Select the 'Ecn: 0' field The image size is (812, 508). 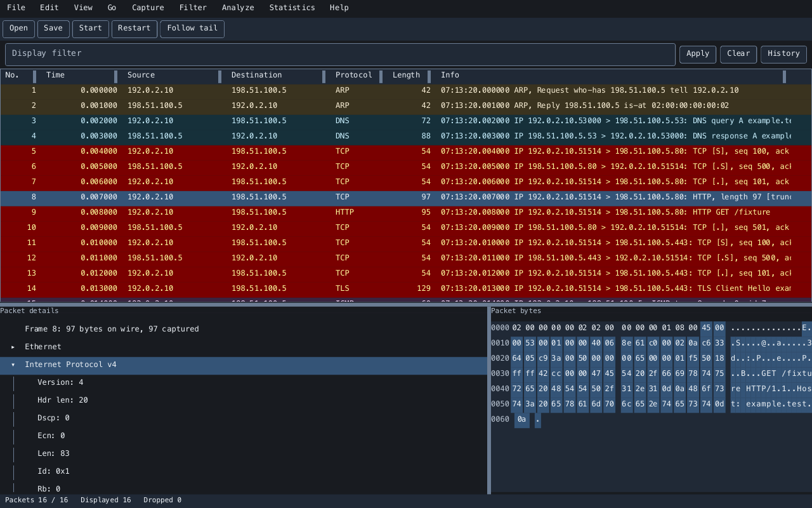[x=244, y=436]
